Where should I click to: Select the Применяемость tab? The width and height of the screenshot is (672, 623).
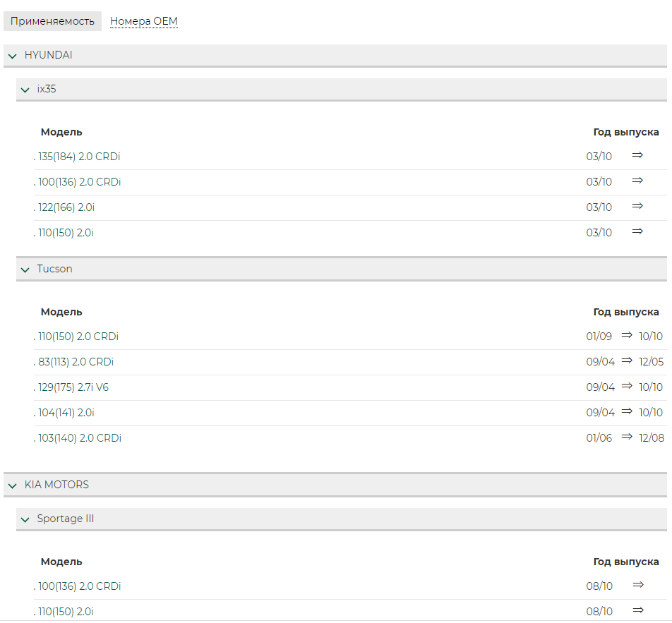(52, 21)
